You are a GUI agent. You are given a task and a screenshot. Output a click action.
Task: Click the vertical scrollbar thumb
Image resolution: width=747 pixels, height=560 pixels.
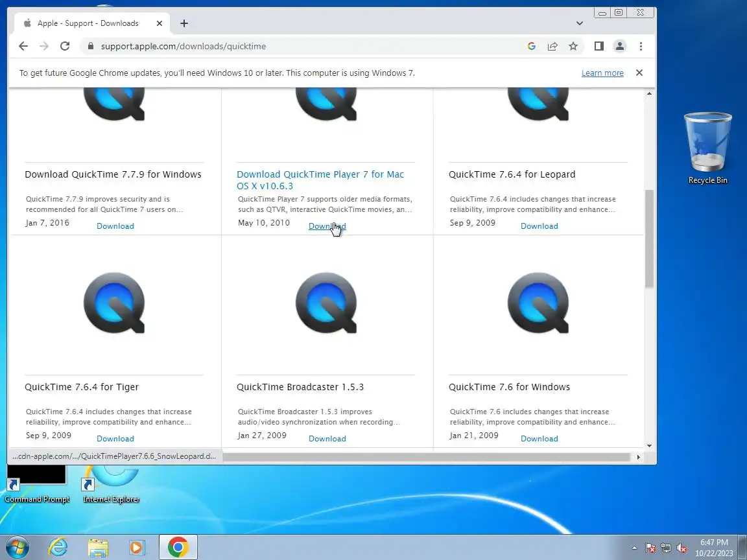(x=649, y=238)
